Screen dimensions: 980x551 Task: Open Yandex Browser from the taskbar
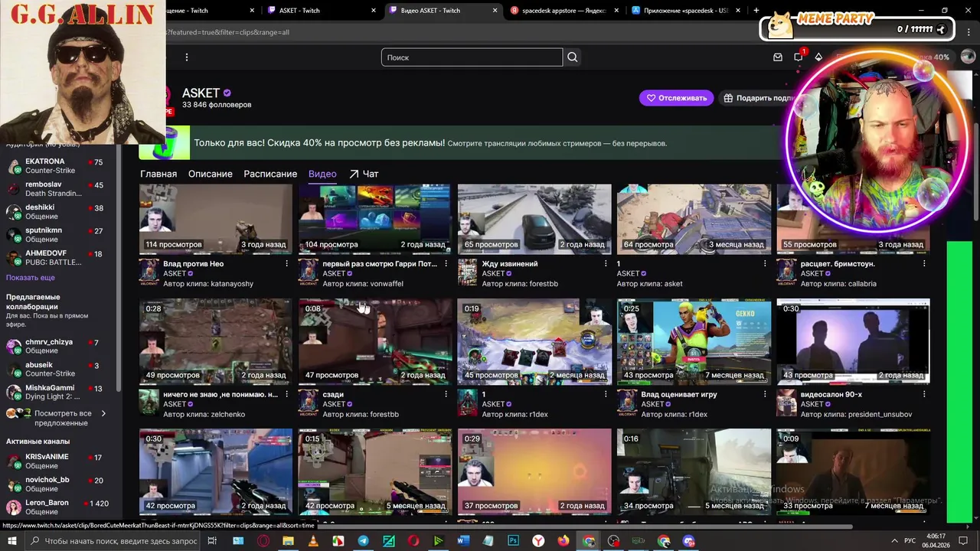[538, 541]
